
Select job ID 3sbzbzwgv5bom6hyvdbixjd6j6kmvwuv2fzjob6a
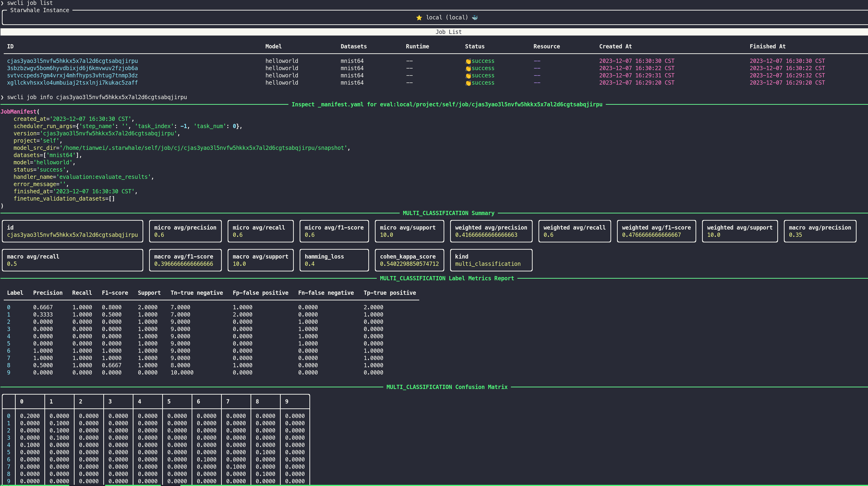[72, 68]
